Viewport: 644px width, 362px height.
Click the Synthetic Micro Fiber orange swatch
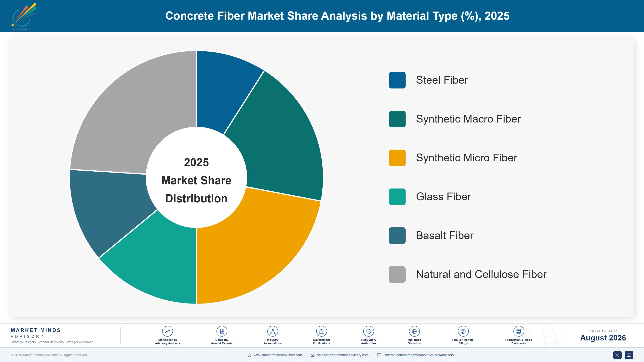[x=397, y=158]
